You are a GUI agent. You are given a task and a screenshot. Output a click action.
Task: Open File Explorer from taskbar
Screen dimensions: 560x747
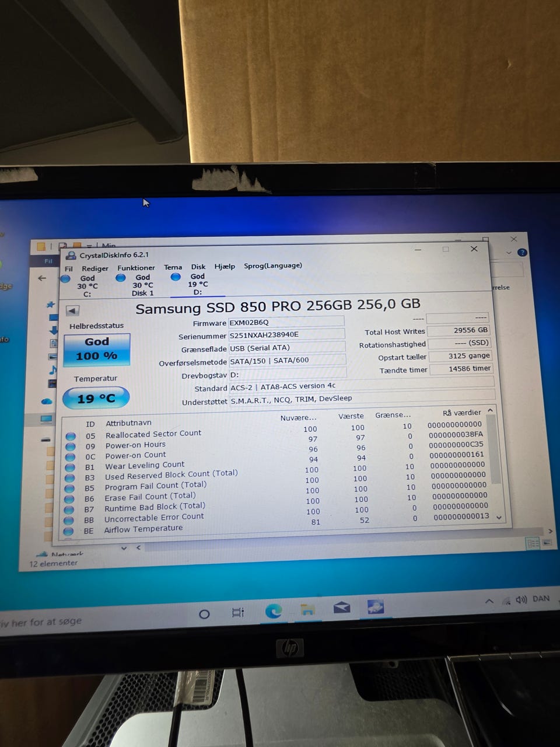pyautogui.click(x=307, y=610)
